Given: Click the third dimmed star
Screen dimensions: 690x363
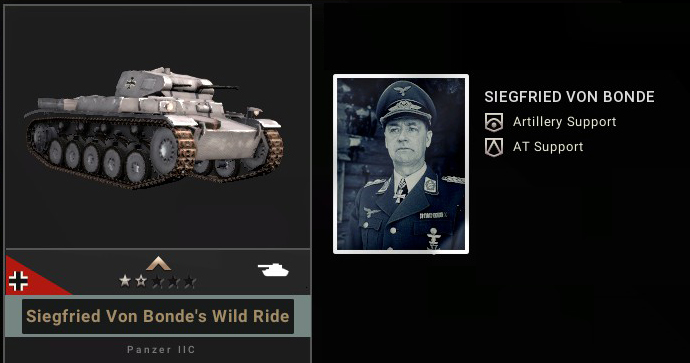Looking at the screenshot, I should click(158, 281).
